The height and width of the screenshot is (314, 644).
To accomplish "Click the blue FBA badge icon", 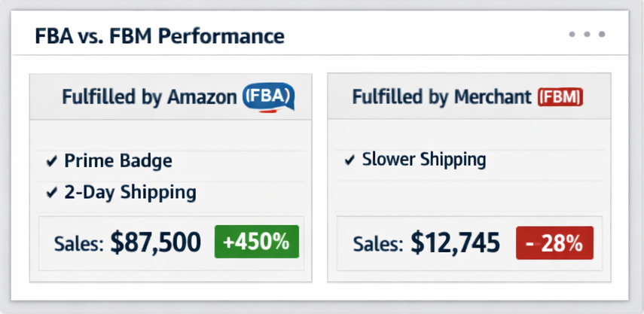I will [268, 97].
